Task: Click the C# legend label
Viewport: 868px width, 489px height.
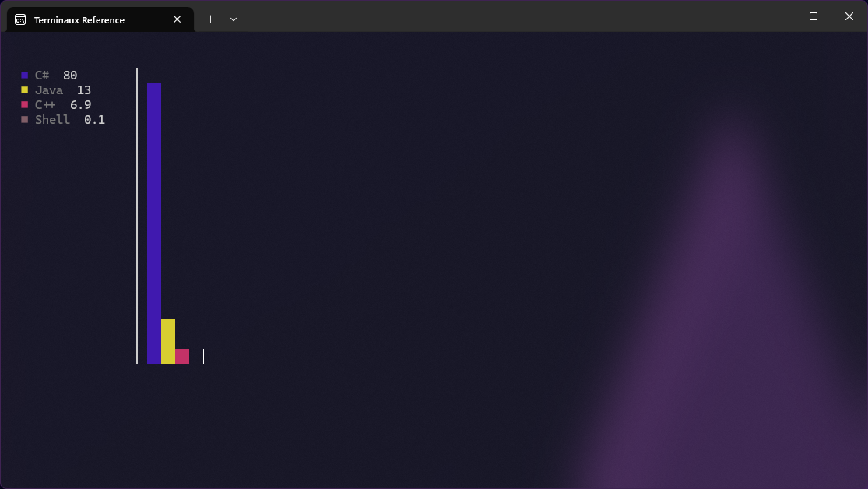Action: tap(42, 76)
